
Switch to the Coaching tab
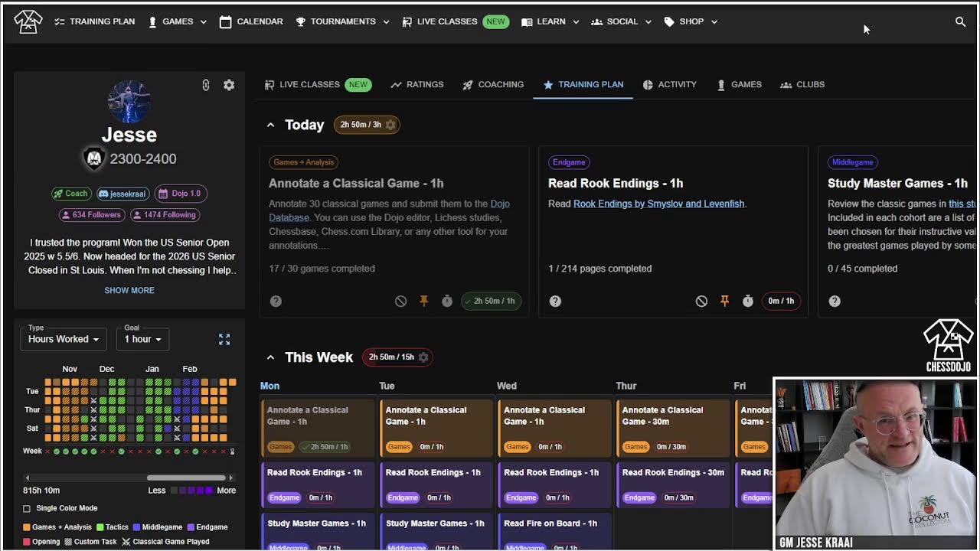click(x=493, y=85)
